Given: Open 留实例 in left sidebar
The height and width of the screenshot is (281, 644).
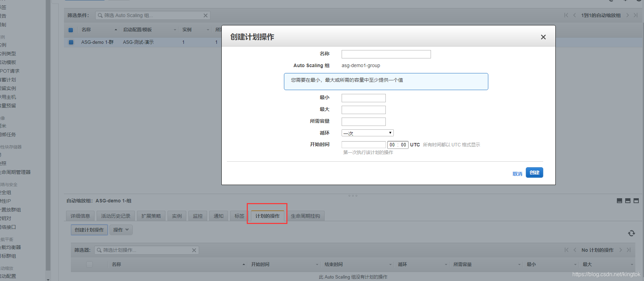Looking at the screenshot, I should click(8, 88).
